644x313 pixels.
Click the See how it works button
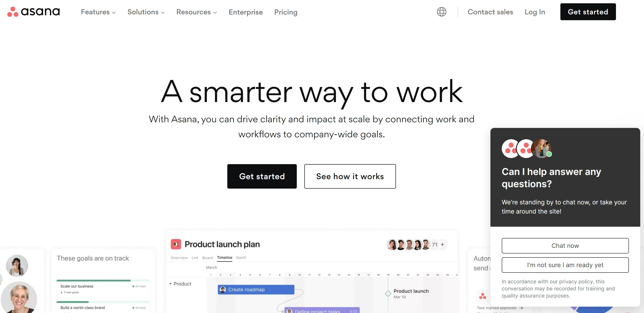pos(350,176)
